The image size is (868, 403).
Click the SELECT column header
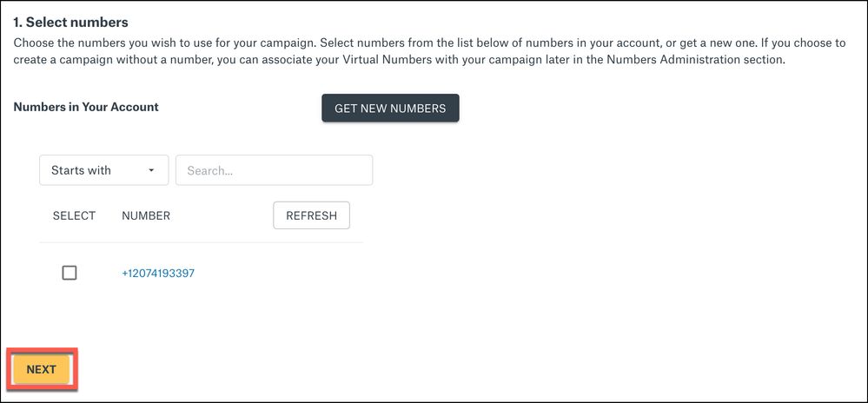pos(74,215)
